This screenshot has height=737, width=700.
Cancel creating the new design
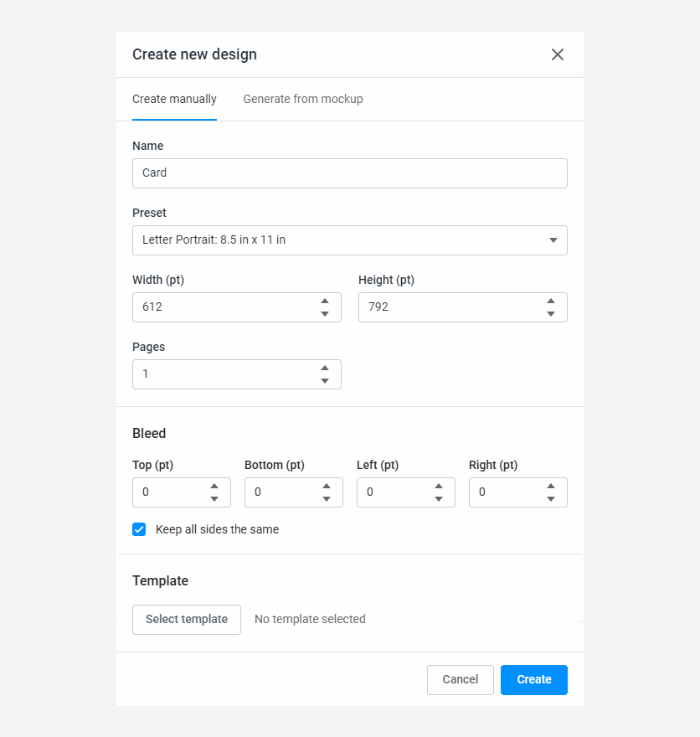[460, 679]
